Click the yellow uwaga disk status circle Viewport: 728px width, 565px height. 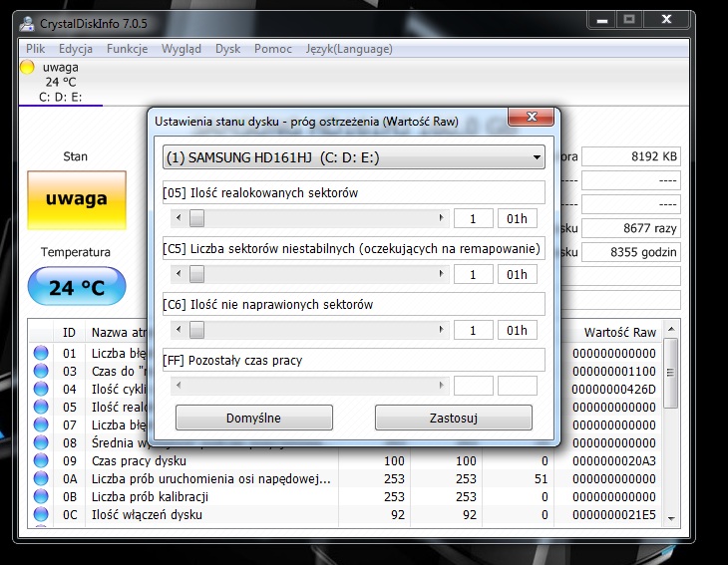[27, 68]
